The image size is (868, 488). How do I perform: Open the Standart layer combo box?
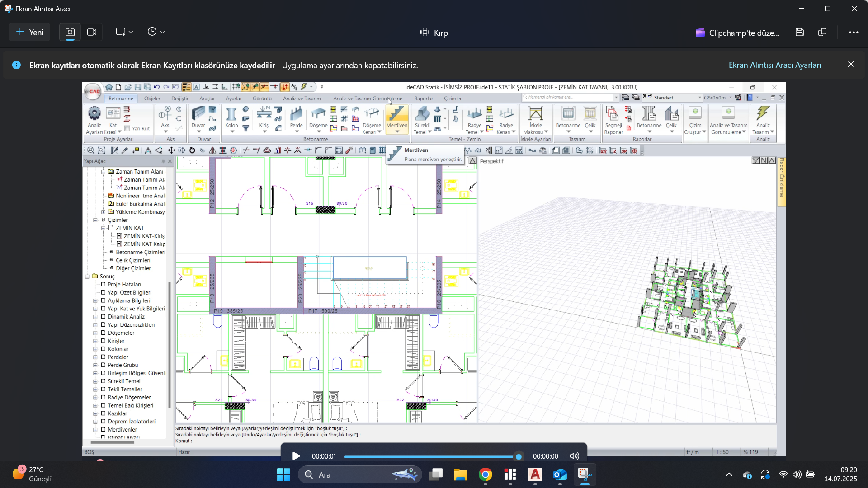click(672, 98)
